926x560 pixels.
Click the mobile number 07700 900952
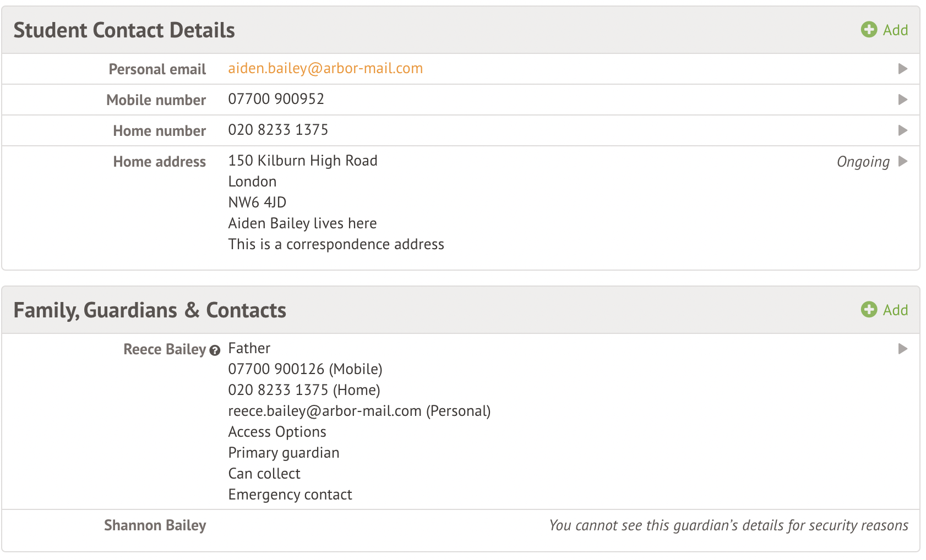(276, 99)
